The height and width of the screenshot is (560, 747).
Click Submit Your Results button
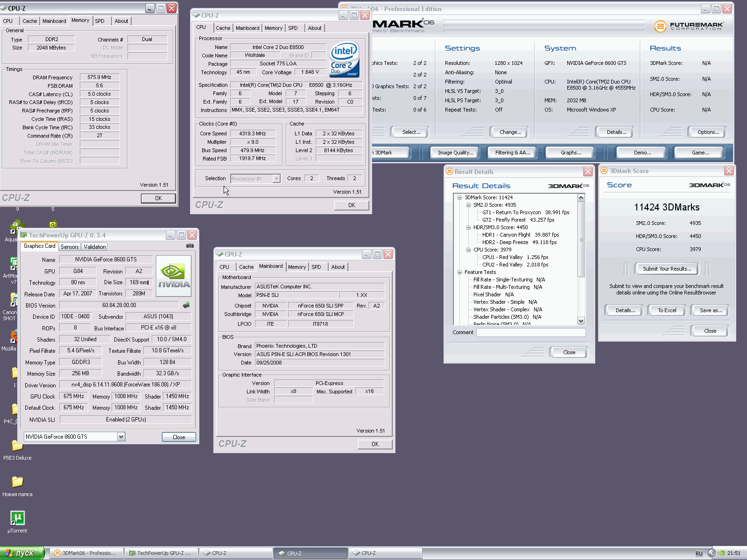click(667, 269)
